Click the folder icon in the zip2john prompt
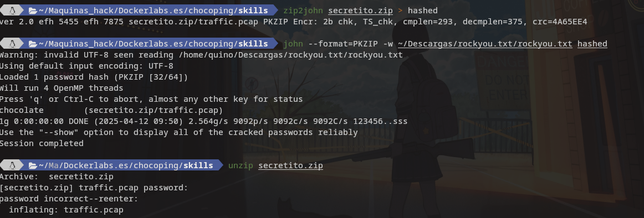The width and height of the screenshot is (644, 218). coord(33,11)
